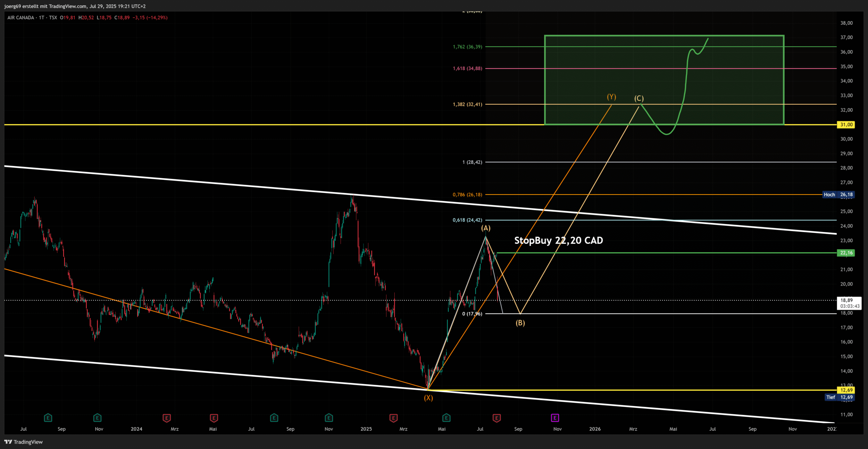Viewport: 868px width, 449px height.
Task: Click the current price 18,89 countdown label
Action: click(x=849, y=303)
